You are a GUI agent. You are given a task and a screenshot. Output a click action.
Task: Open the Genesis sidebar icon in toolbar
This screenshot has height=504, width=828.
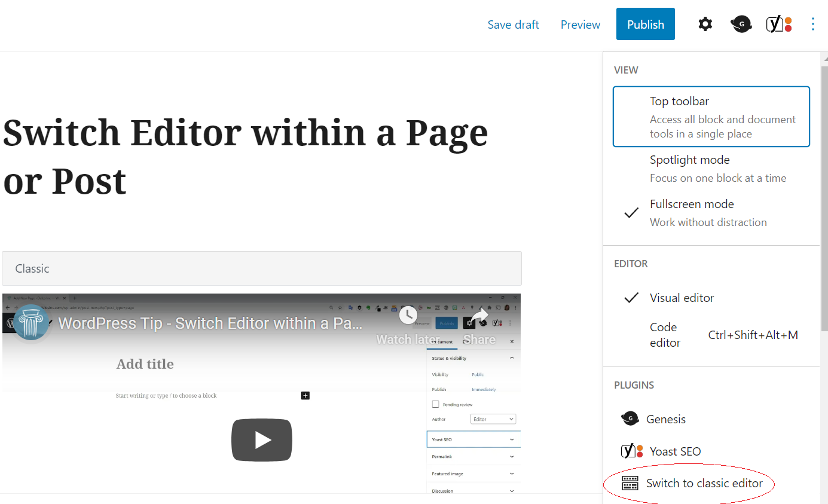(741, 24)
